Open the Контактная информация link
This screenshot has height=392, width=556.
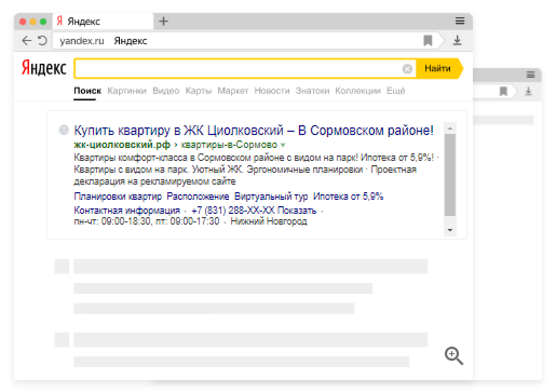(x=127, y=211)
